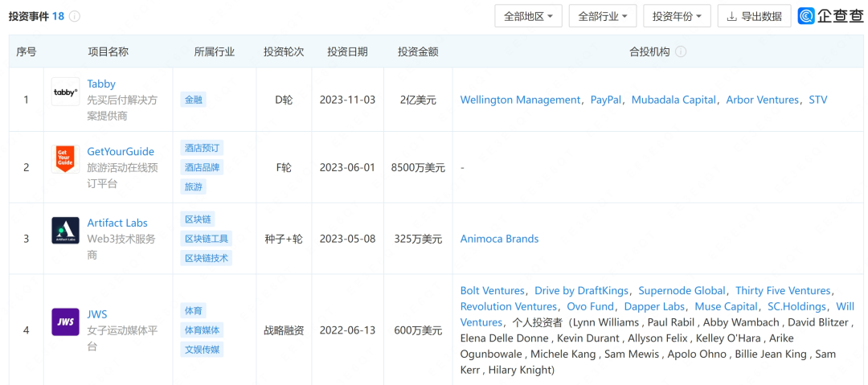
Task: Open the JWS purple logo thumbnail
Action: [x=65, y=322]
